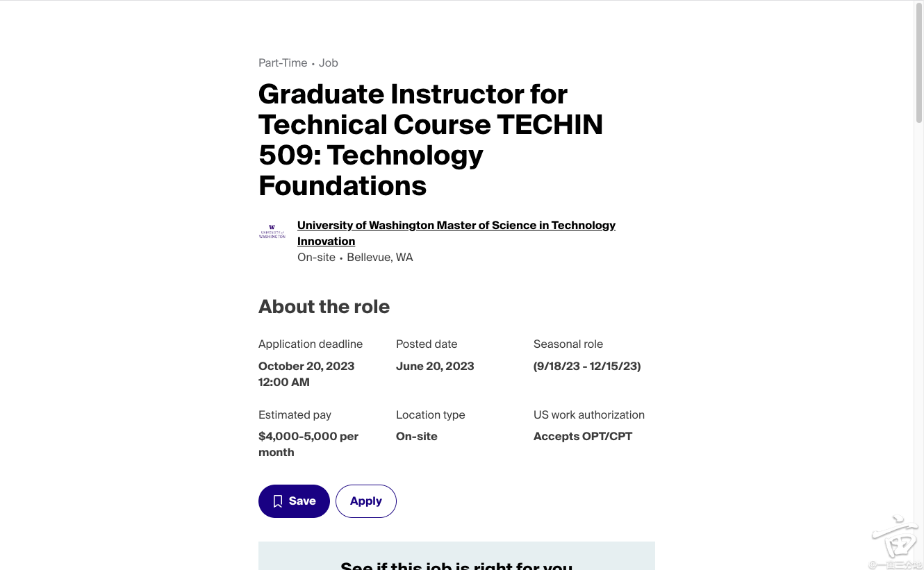Viewport: 924px width, 570px height.
Task: Click the Save label on the button
Action: point(302,501)
